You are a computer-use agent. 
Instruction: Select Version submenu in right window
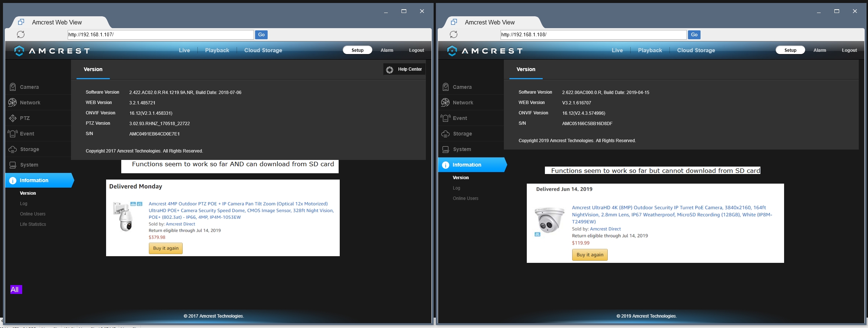461,178
